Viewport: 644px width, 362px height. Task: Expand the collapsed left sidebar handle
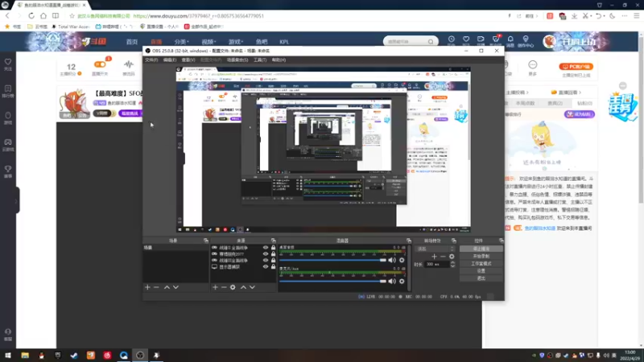coord(16,200)
